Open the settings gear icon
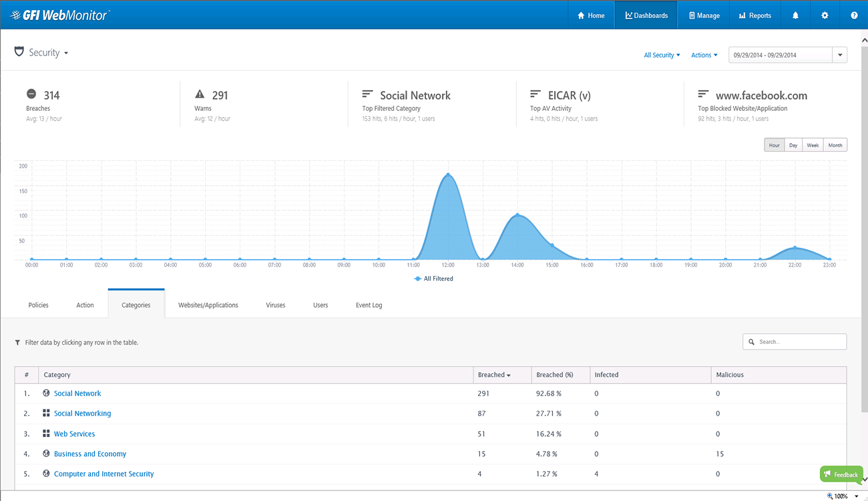Viewport: 868px width, 501px height. click(x=825, y=15)
